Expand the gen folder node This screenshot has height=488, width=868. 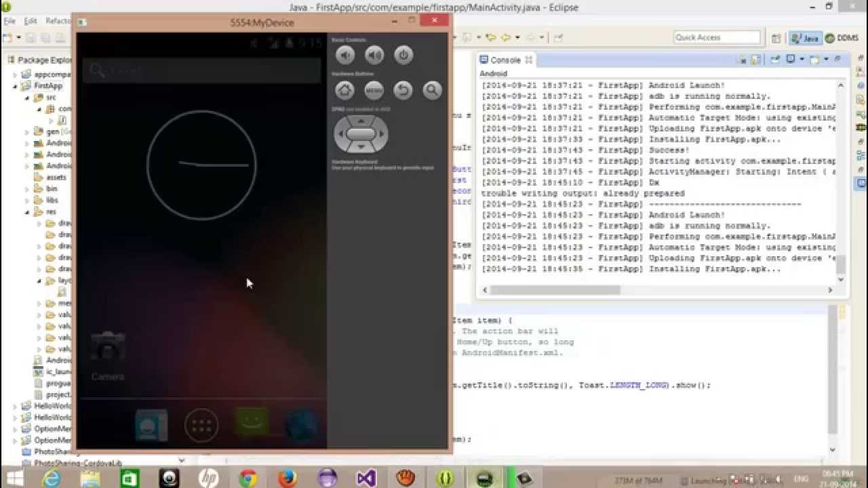click(28, 132)
